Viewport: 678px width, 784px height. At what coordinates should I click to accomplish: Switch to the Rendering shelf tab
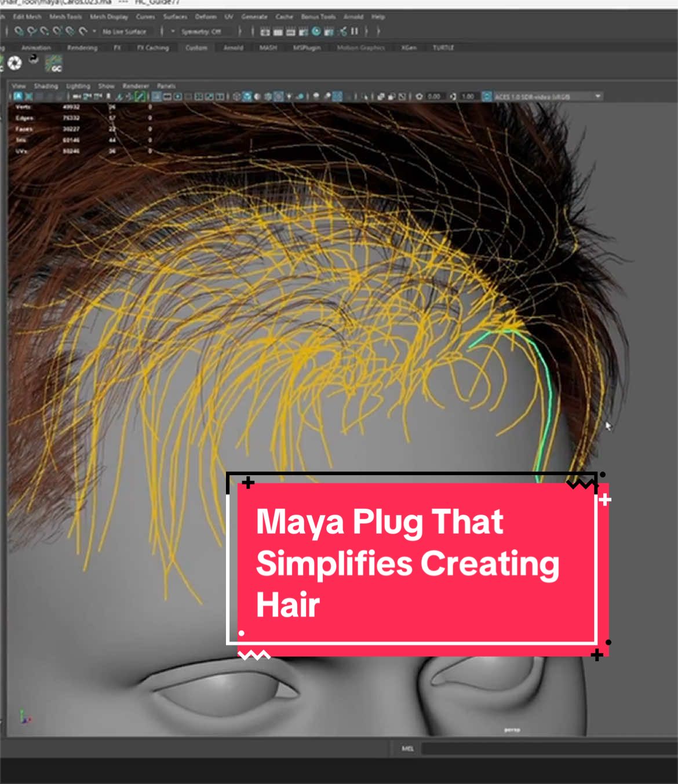pyautogui.click(x=82, y=48)
